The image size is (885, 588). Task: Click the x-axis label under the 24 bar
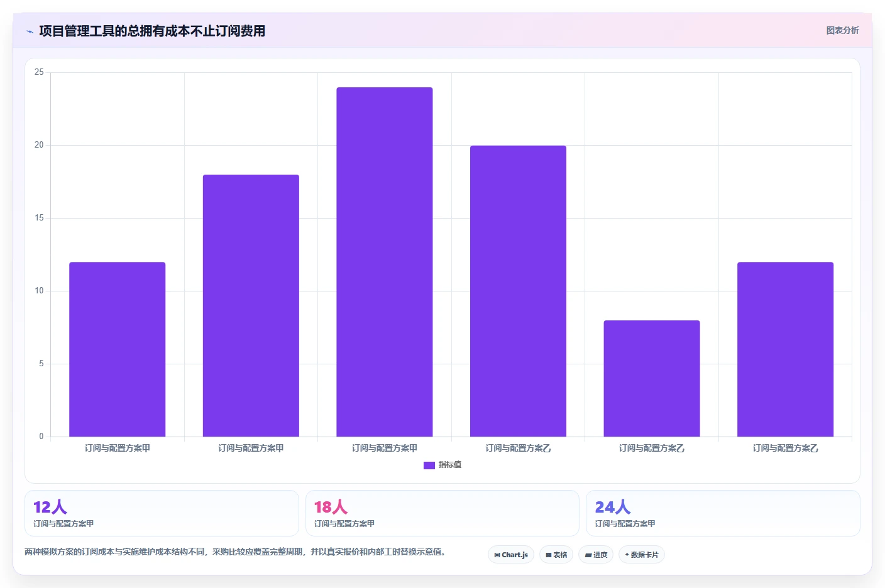pyautogui.click(x=385, y=448)
